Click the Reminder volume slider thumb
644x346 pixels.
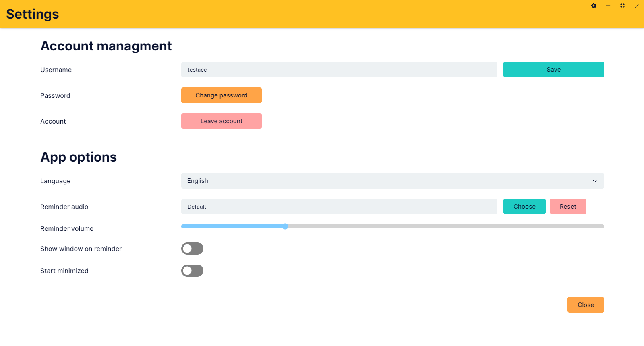tap(285, 226)
